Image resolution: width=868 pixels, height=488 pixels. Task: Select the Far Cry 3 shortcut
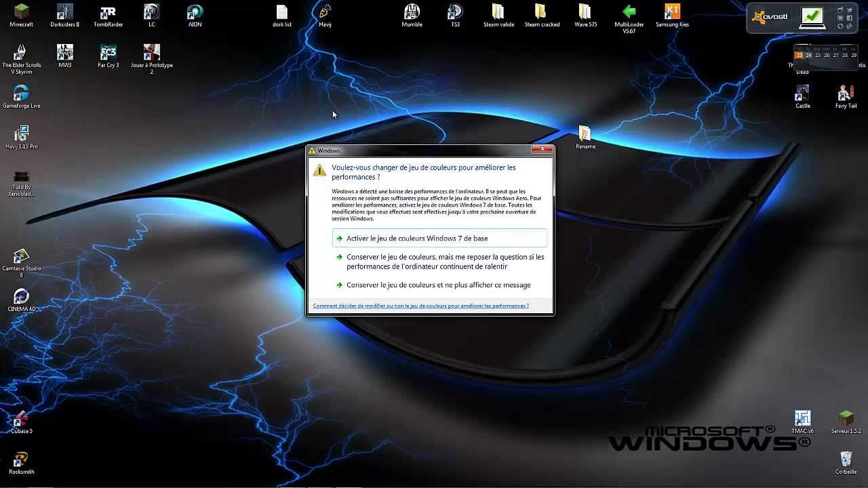pyautogui.click(x=108, y=56)
